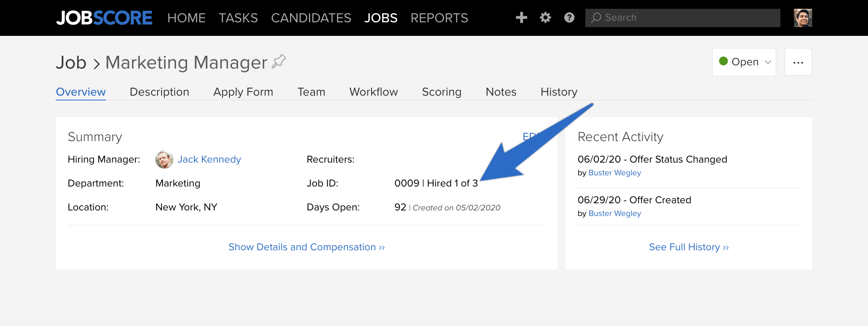This screenshot has height=326, width=868.
Task: Click the JobScore logo
Action: tap(104, 18)
